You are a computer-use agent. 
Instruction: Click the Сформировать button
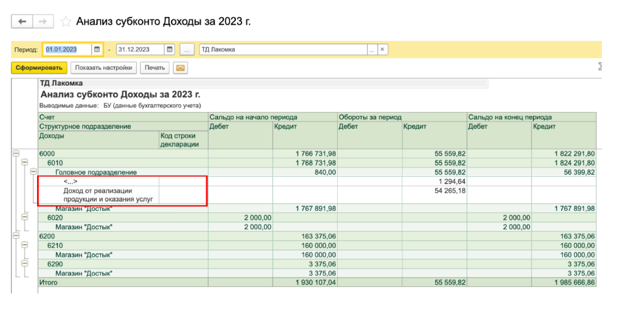coord(39,68)
